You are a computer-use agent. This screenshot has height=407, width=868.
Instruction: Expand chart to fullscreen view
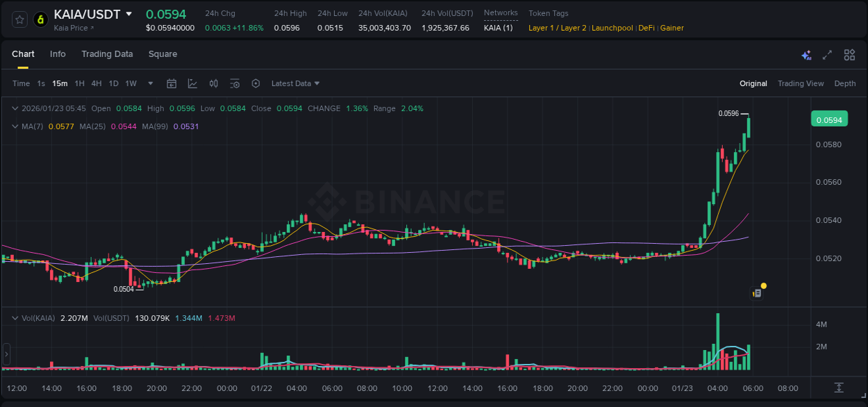826,53
